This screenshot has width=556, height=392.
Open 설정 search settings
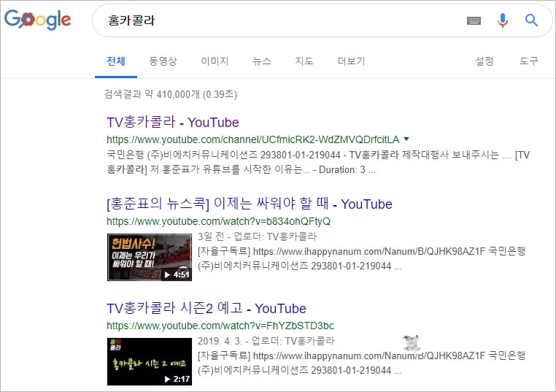(x=484, y=61)
